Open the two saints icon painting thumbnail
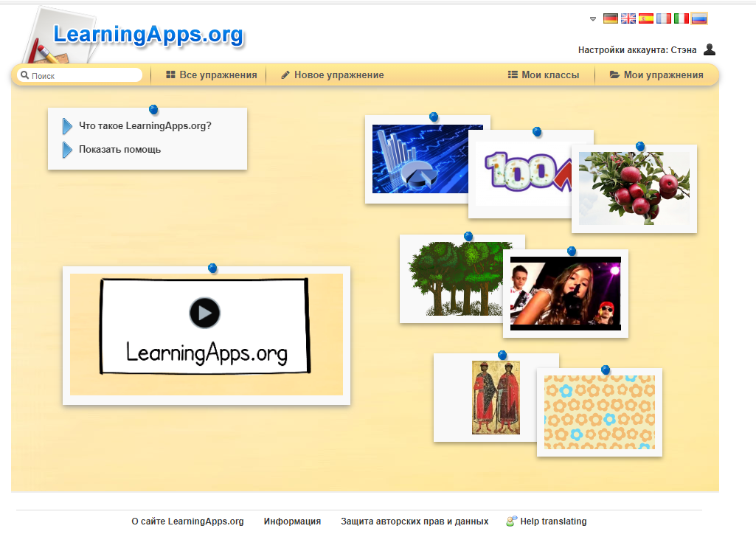Viewport: 756px width, 551px height. coord(496,398)
